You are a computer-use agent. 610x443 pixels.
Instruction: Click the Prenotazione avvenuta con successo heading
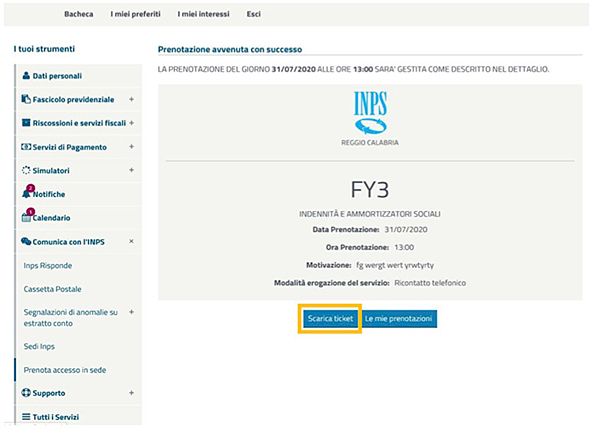230,49
